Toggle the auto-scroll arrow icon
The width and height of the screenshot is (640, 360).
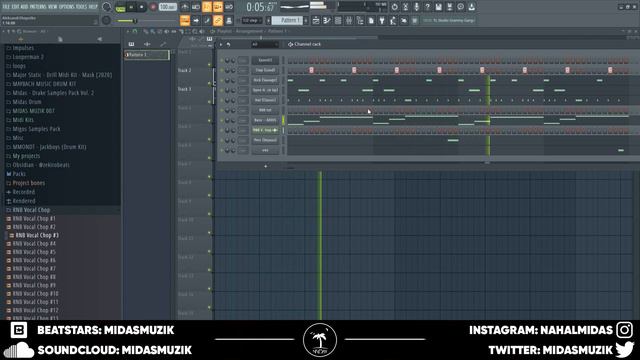tap(196, 20)
